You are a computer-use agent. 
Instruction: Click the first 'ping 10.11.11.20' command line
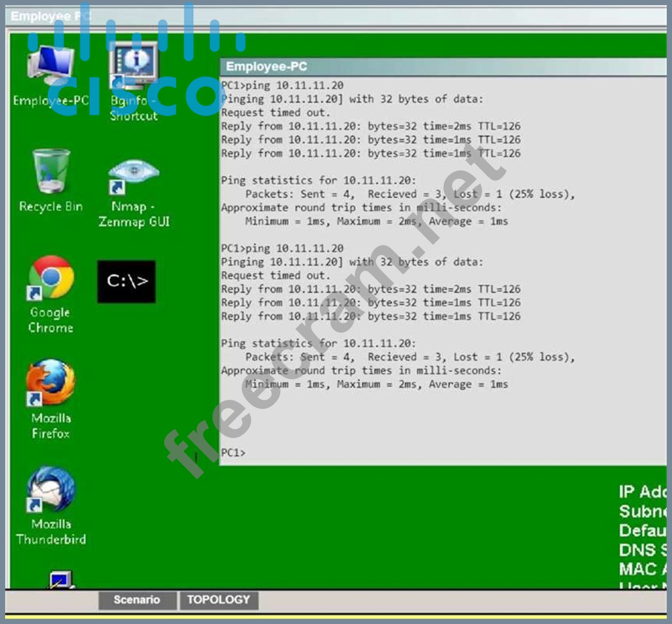(282, 85)
